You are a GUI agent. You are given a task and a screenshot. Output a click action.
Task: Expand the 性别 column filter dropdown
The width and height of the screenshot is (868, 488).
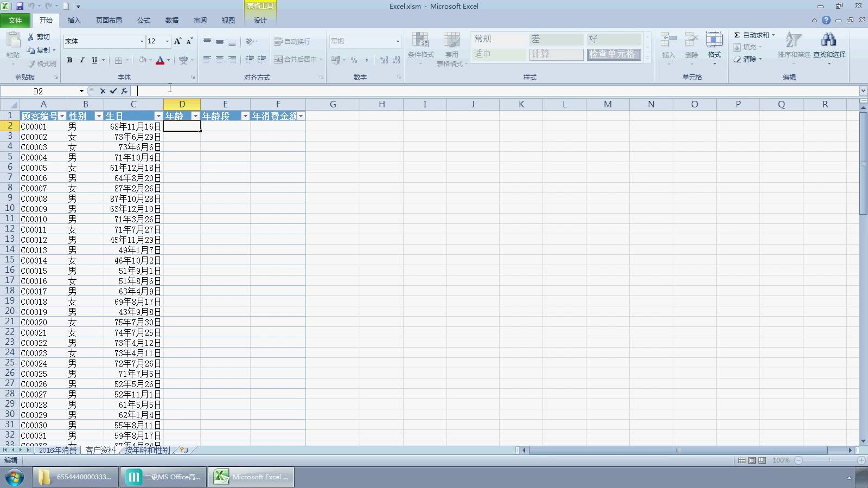(x=98, y=116)
